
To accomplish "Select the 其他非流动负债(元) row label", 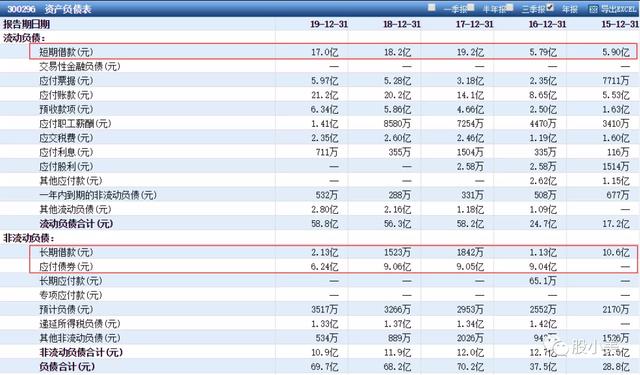I will [x=80, y=338].
